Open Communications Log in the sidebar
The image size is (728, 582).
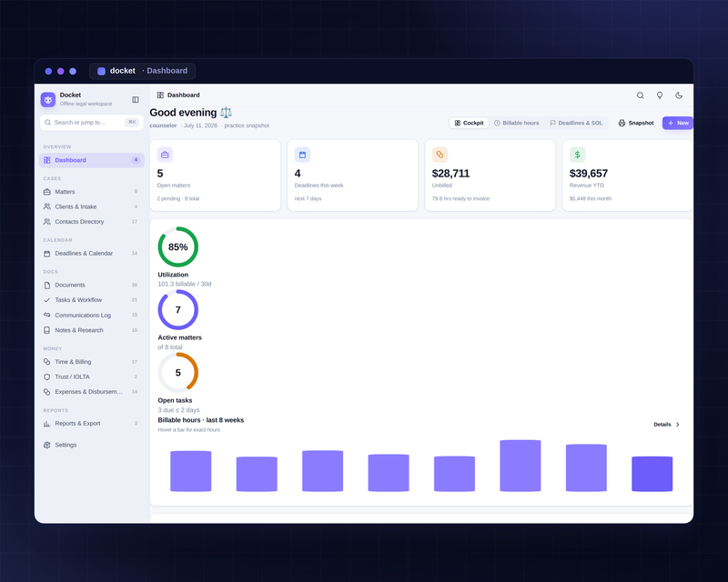[x=92, y=316]
